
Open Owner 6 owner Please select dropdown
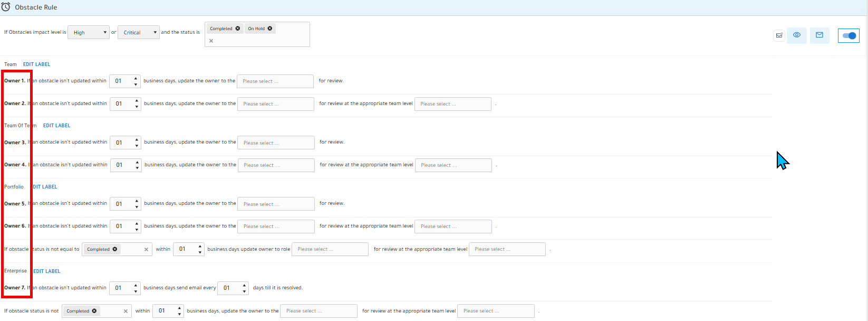[x=276, y=226]
